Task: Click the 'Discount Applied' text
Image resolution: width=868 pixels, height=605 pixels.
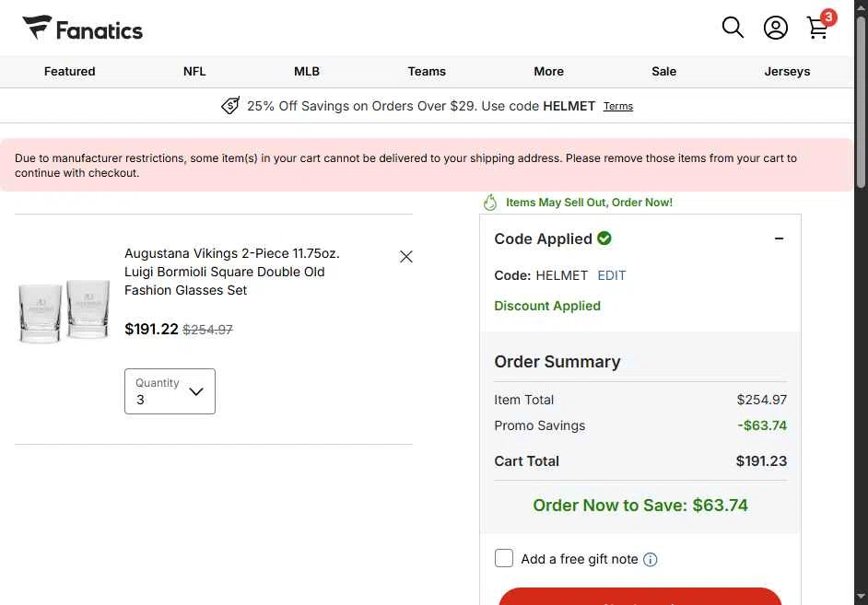Action: coord(547,306)
